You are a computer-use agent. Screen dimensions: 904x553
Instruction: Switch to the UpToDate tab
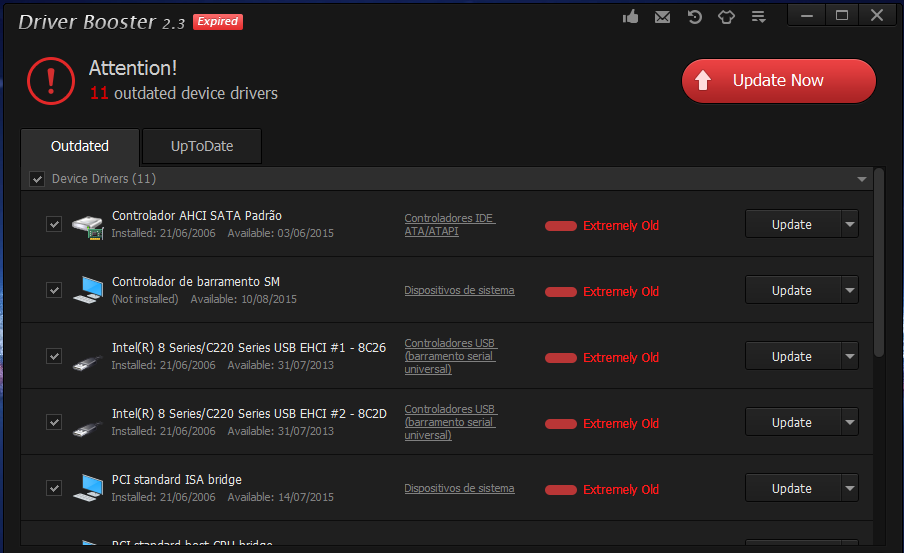pyautogui.click(x=202, y=146)
